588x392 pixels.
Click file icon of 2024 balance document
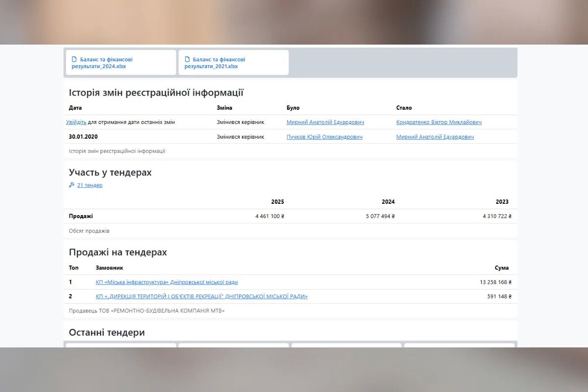pos(74,59)
